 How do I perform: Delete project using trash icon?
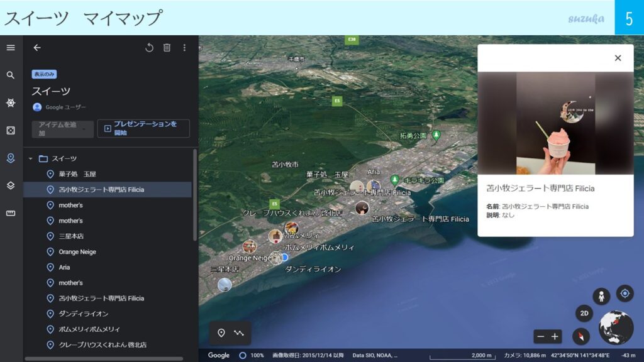[x=167, y=48]
